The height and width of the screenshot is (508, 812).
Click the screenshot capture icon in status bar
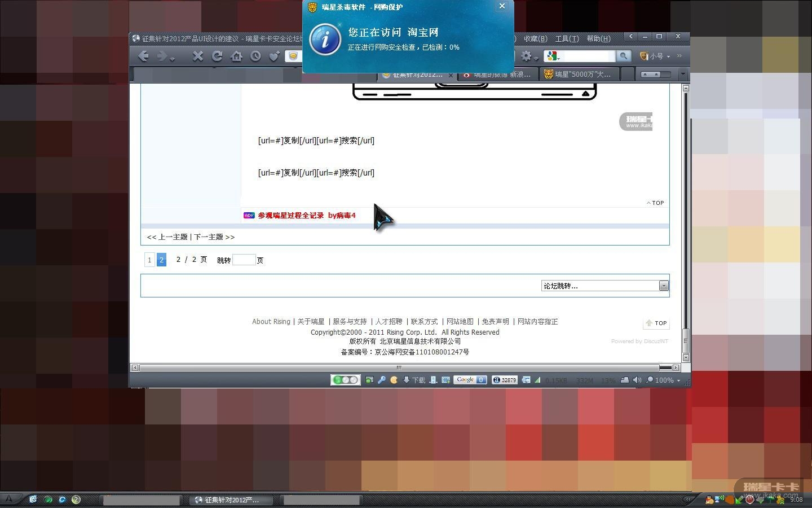click(445, 380)
